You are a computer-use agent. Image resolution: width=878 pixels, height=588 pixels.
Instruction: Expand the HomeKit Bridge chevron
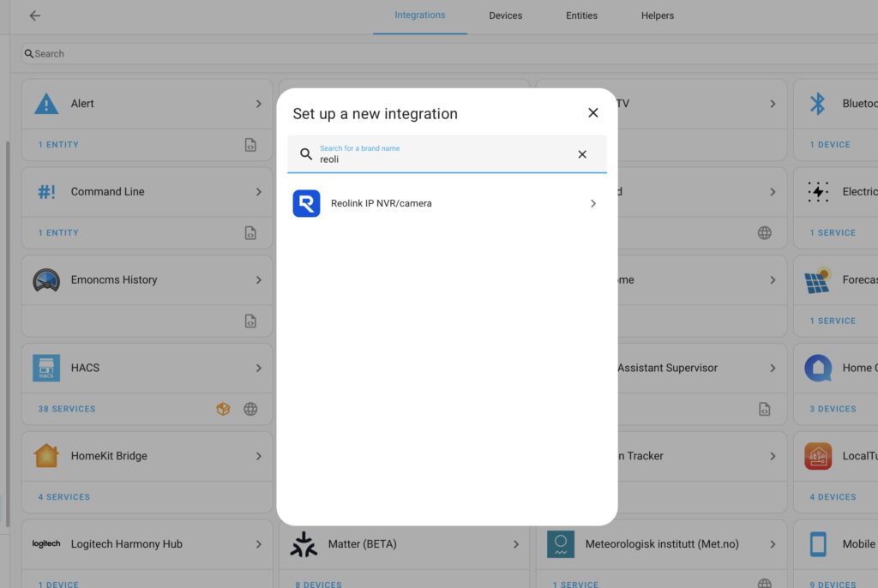click(x=259, y=456)
